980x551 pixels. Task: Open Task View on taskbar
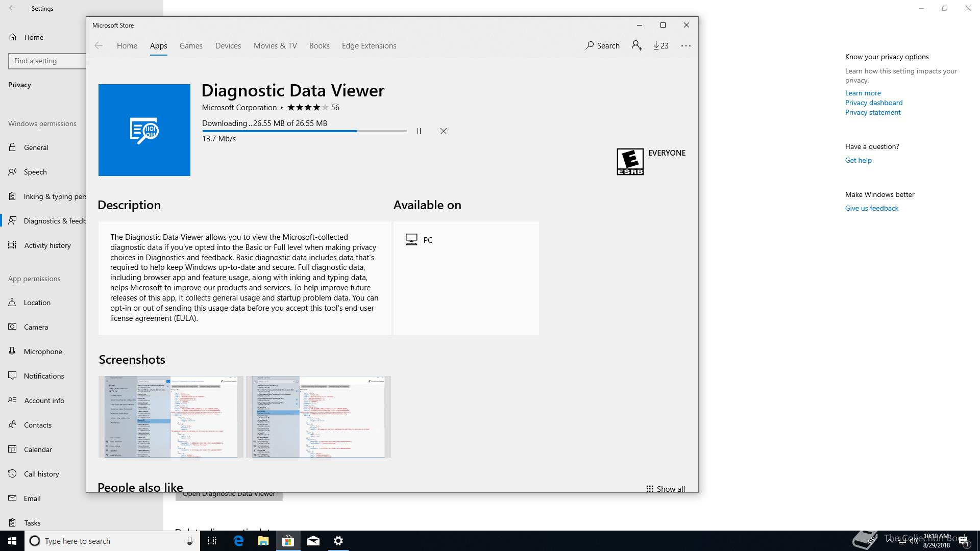tap(212, 541)
